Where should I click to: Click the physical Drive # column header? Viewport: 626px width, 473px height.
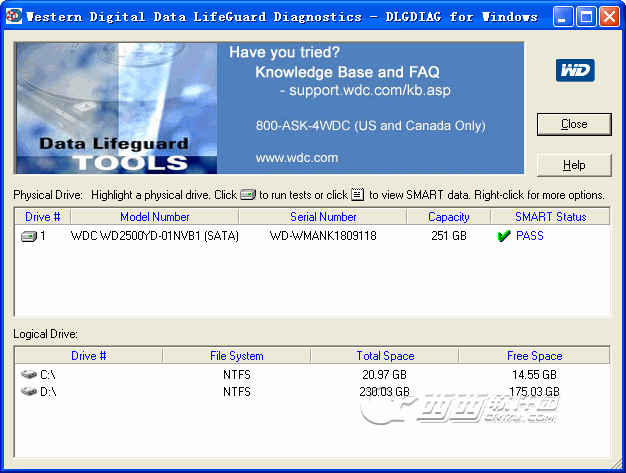[42, 217]
